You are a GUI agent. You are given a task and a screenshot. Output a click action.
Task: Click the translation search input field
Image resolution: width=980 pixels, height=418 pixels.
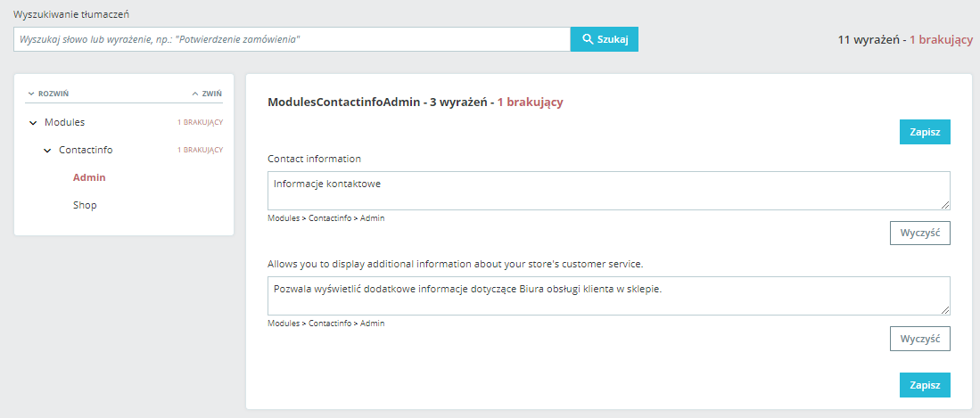(292, 39)
